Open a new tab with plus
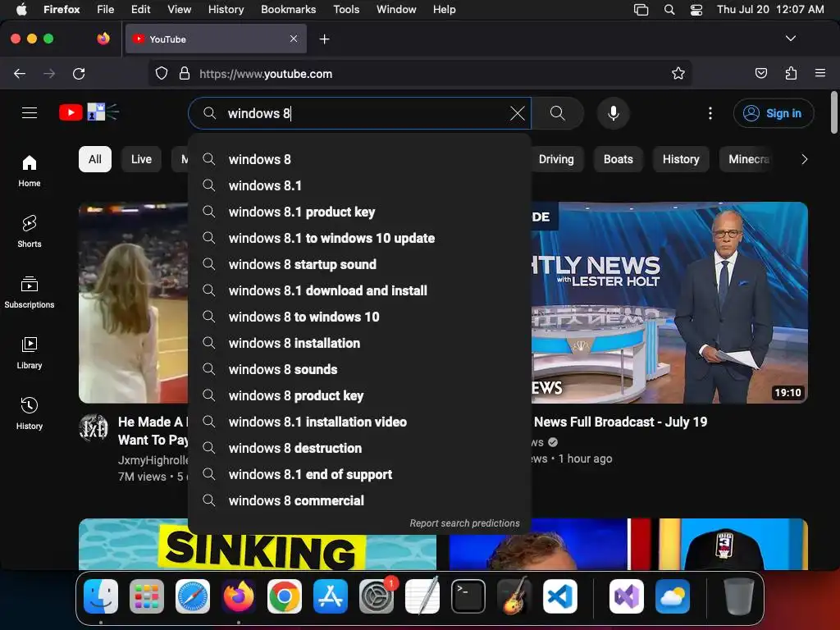The image size is (840, 630). [324, 39]
